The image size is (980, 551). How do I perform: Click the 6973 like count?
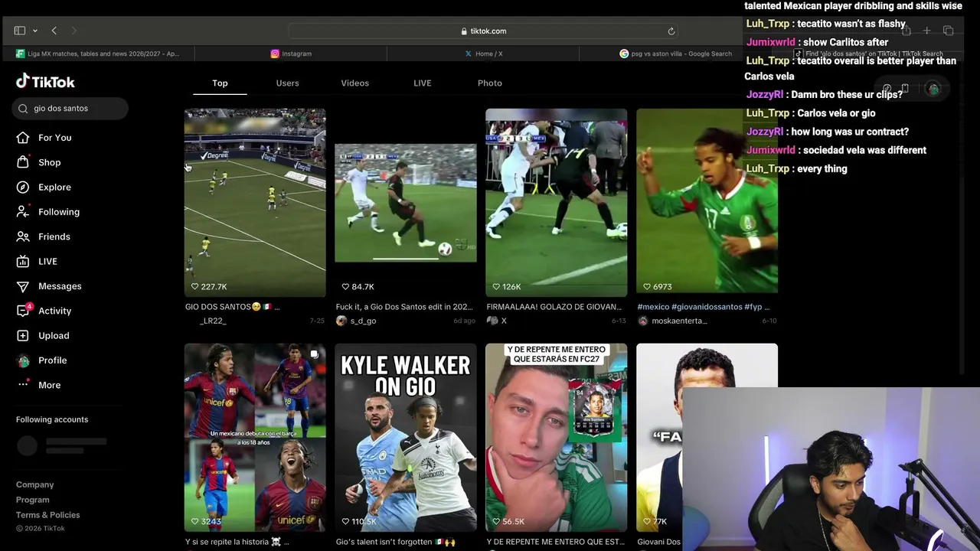[657, 286]
